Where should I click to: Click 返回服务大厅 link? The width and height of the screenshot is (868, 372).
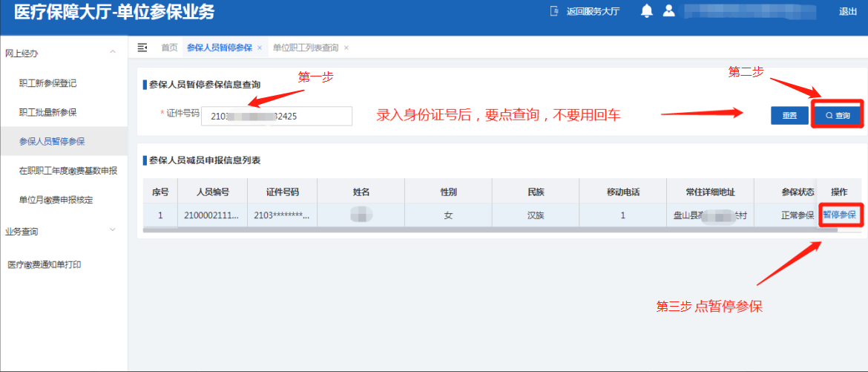click(x=593, y=12)
